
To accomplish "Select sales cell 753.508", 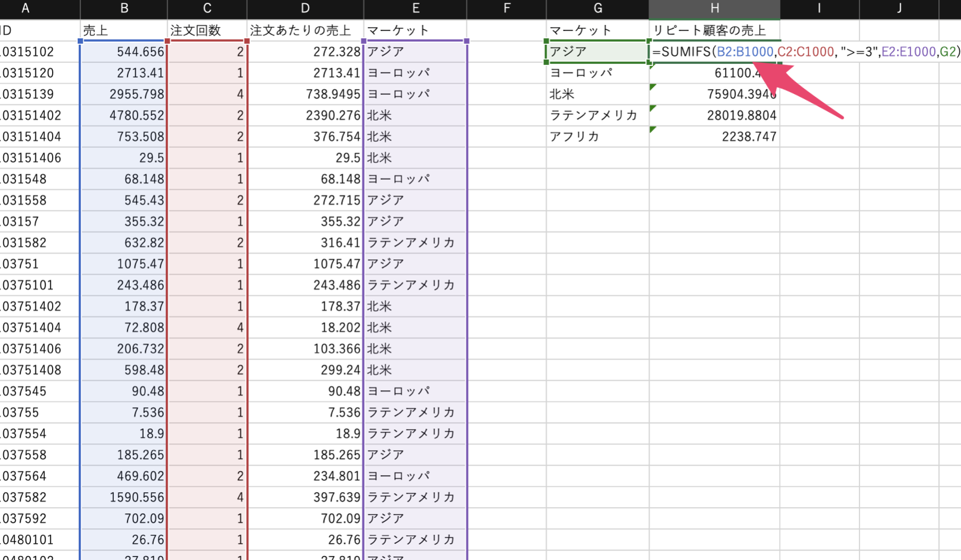I will click(x=124, y=136).
